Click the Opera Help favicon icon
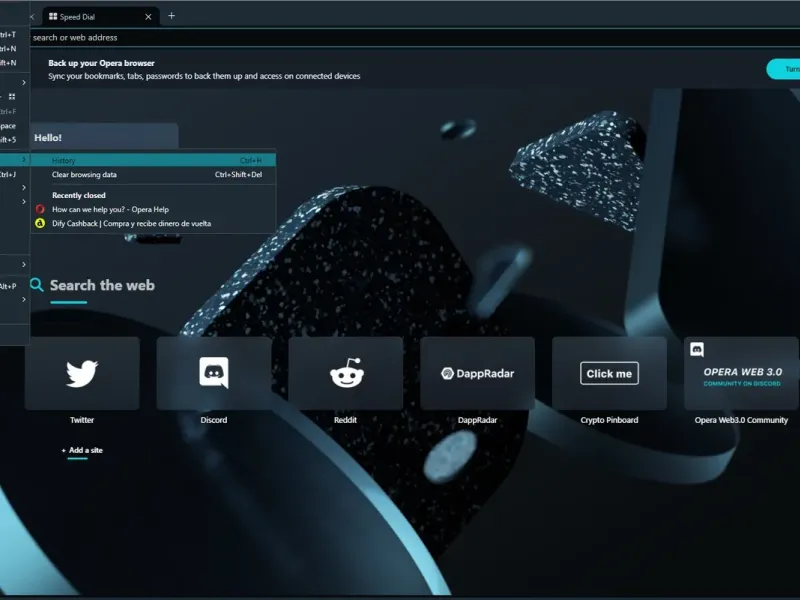800x600 pixels. pos(40,209)
